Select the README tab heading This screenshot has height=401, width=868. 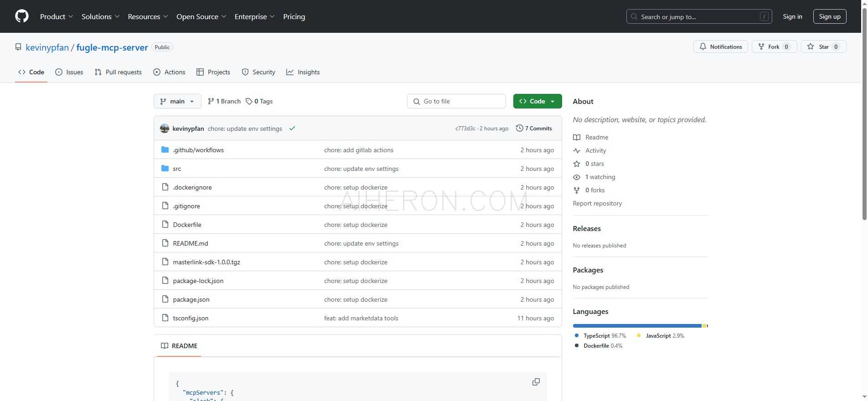[x=179, y=346]
